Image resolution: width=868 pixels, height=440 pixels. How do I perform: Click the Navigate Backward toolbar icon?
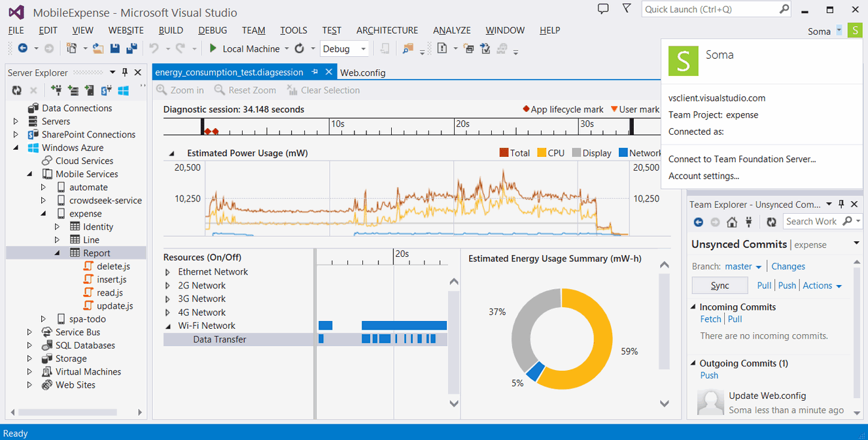point(23,48)
